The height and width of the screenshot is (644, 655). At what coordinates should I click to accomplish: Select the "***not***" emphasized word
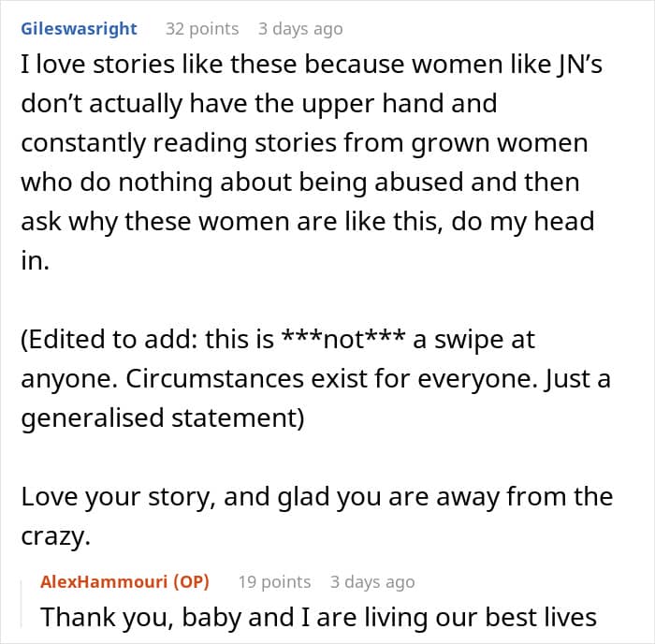(x=343, y=339)
